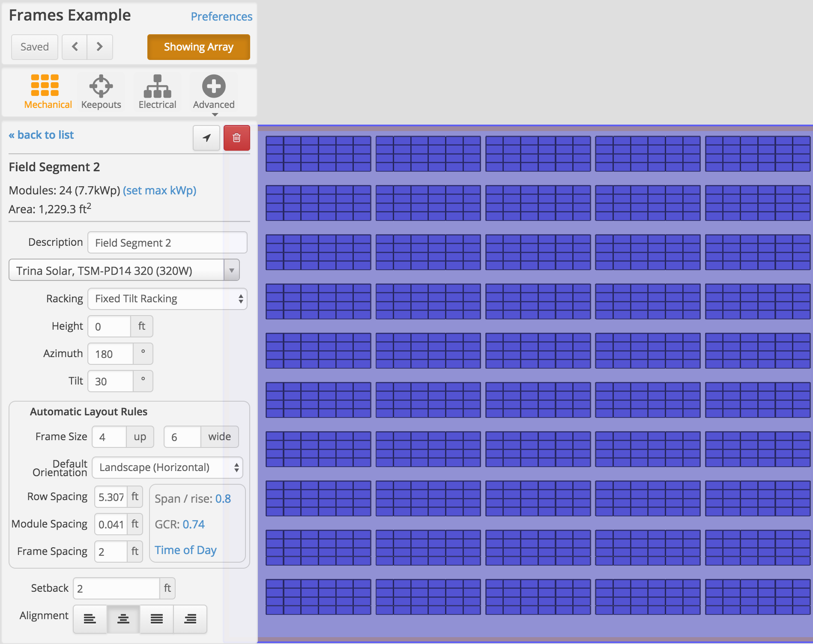Open the Time of Day link
The height and width of the screenshot is (644, 813).
(x=185, y=550)
